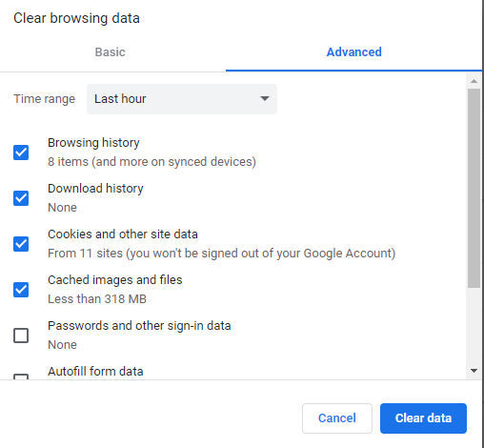Click the Cached images and files label
The width and height of the screenshot is (484, 448).
click(x=115, y=280)
